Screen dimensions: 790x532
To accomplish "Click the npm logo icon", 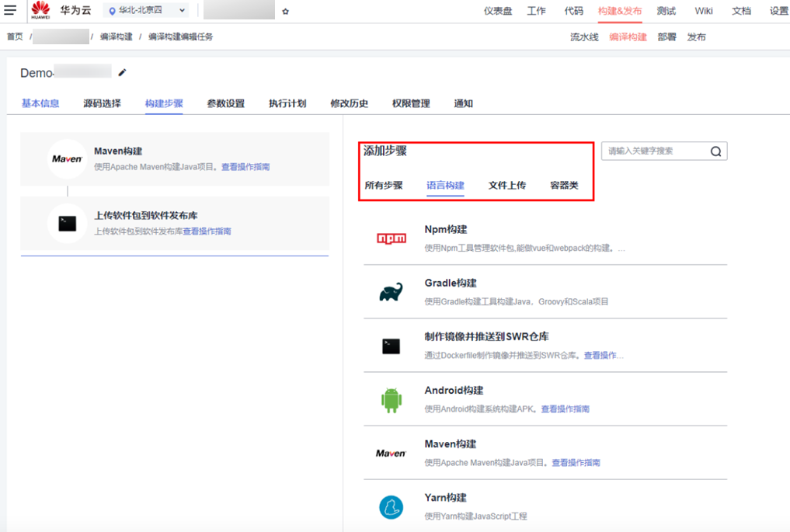I will pyautogui.click(x=392, y=238).
